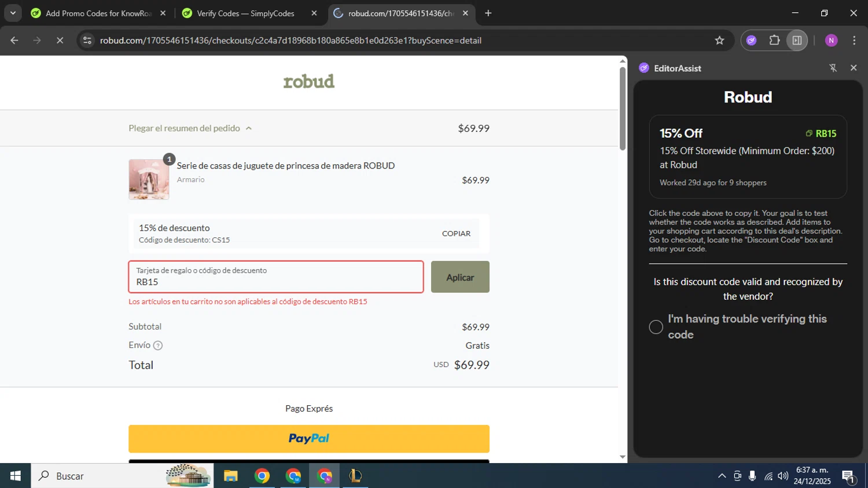Show hidden system tray icons
Image resolution: width=868 pixels, height=488 pixels.
tap(722, 476)
